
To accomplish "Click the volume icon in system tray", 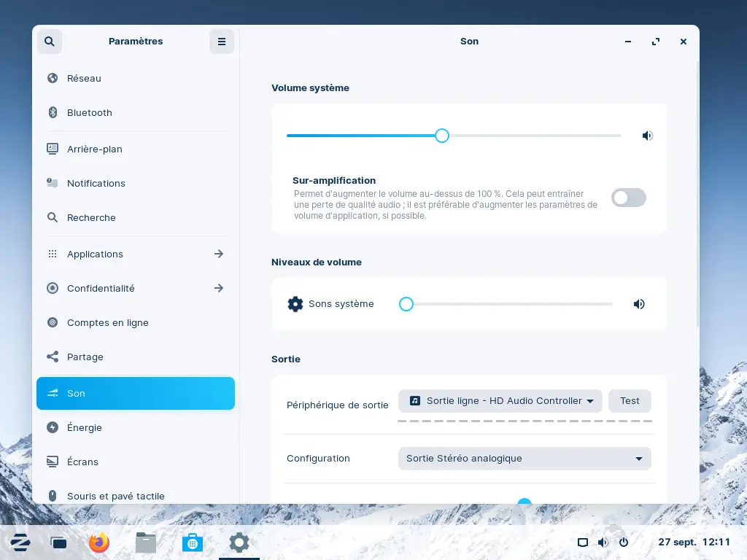I will [x=603, y=542].
